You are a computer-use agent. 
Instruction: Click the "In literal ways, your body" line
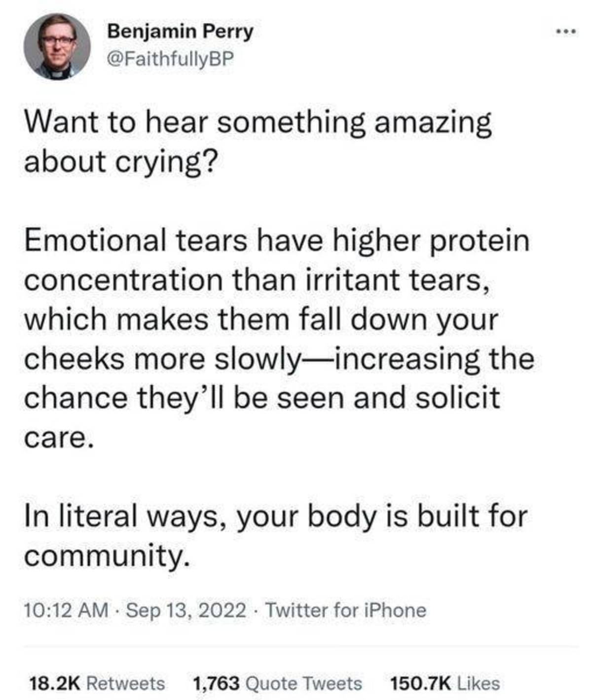pyautogui.click(x=276, y=516)
